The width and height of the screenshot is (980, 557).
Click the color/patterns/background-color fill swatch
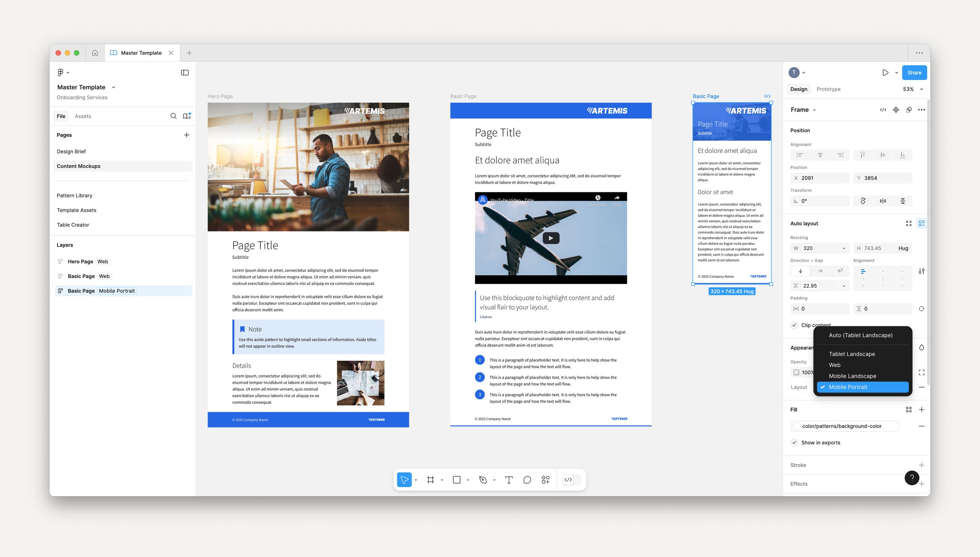point(797,426)
